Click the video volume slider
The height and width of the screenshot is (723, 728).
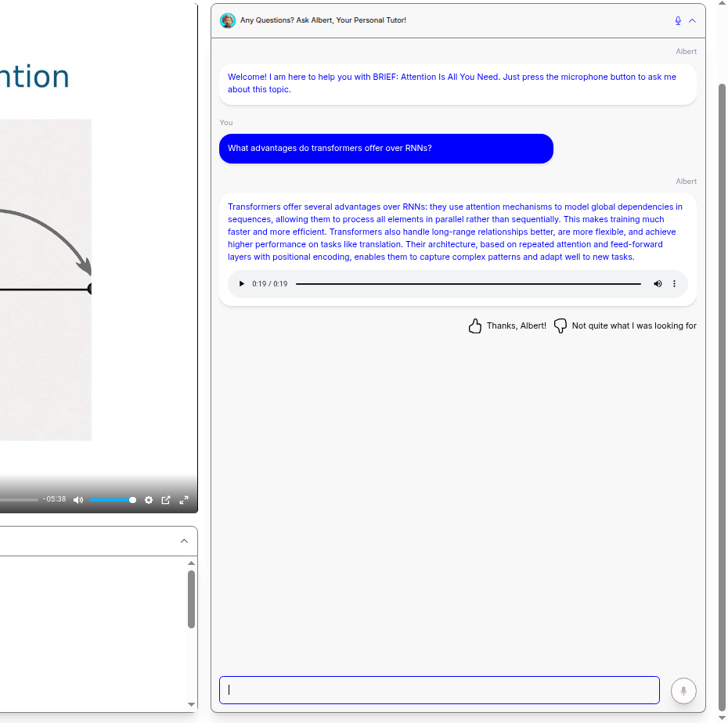point(110,500)
